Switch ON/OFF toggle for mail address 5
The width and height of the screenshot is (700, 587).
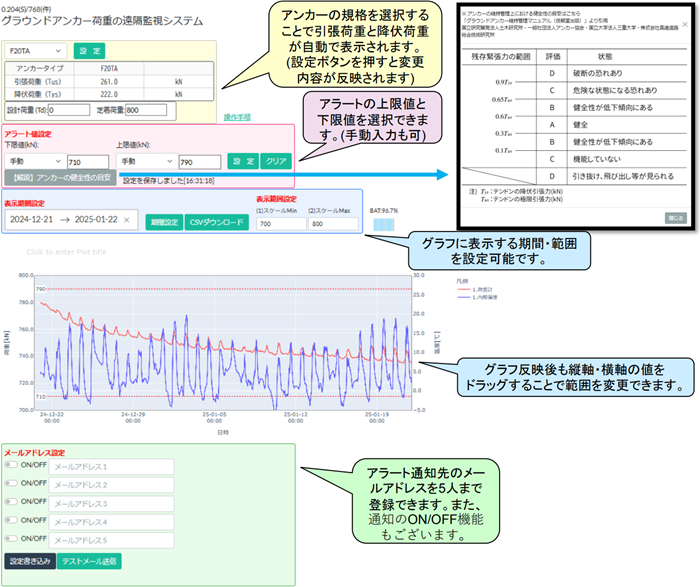[x=13, y=540]
